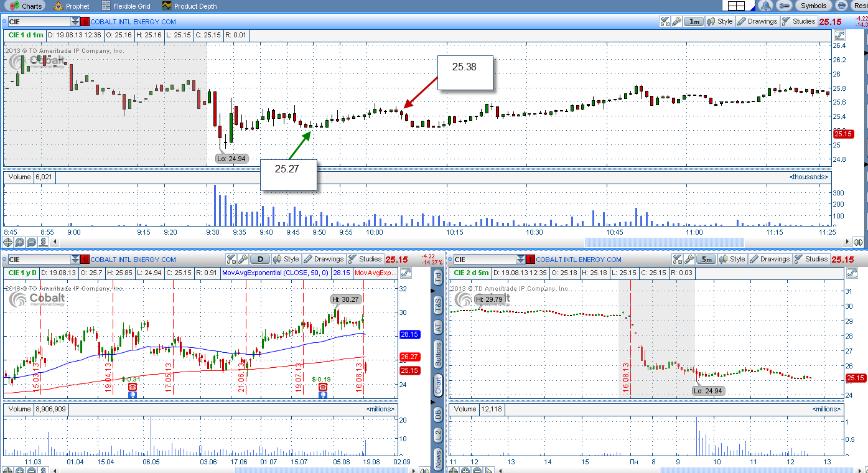Click the blue event icon below $-0.31
Screen dimensions: 868x473
point(132,394)
